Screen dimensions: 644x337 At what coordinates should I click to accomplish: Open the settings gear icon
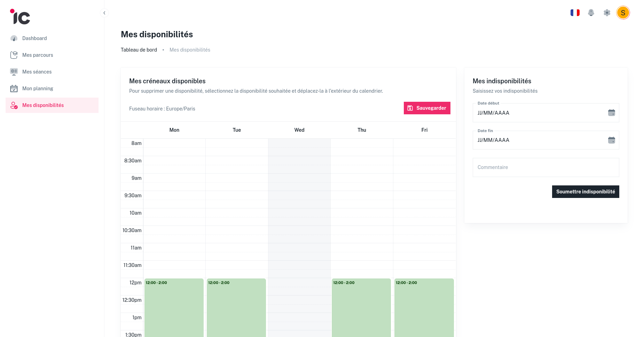coord(607,13)
